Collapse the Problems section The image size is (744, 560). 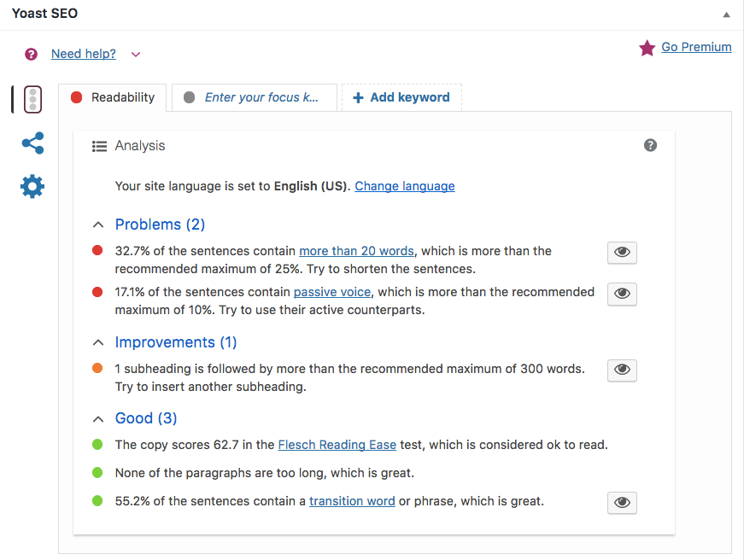tap(97, 224)
